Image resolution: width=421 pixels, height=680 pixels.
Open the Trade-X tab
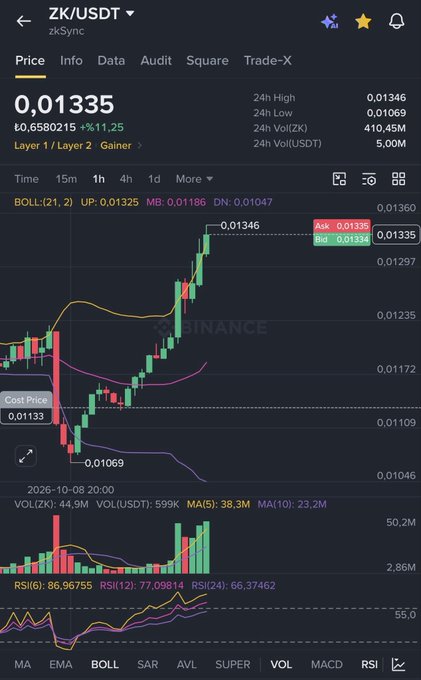pyautogui.click(x=268, y=60)
